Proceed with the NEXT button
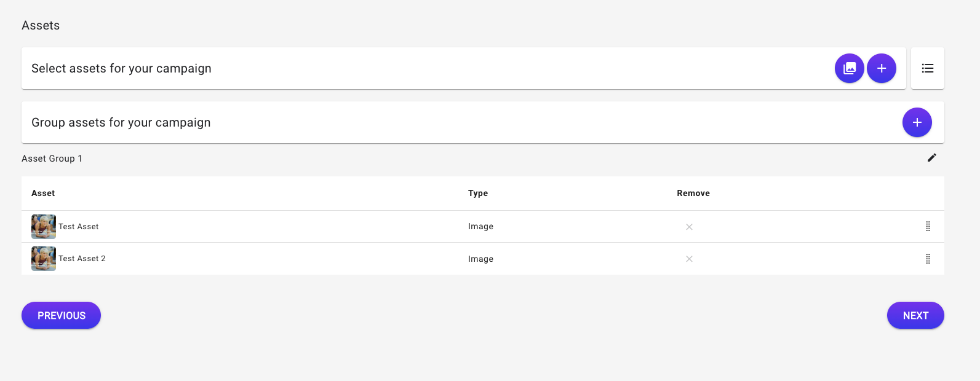This screenshot has width=980, height=381. tap(915, 315)
